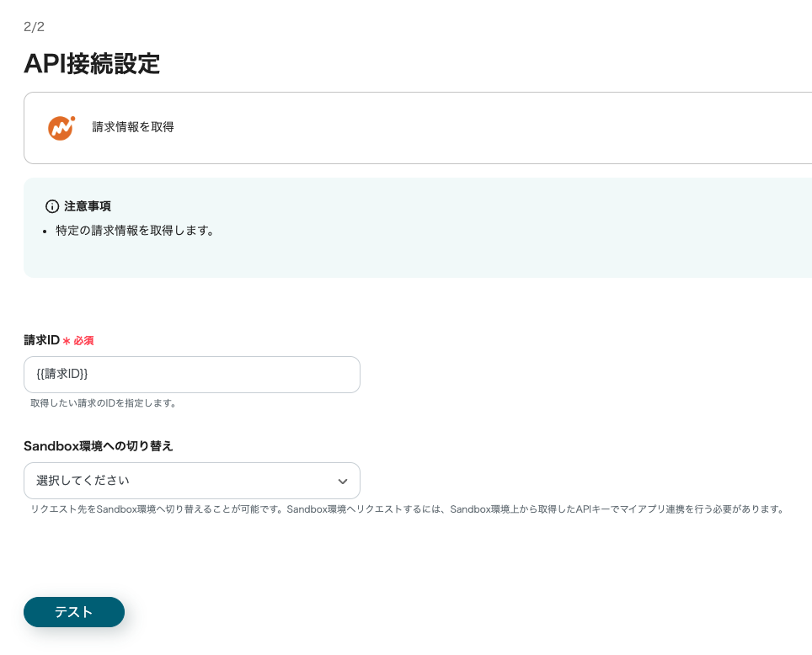Click the chevron arrow in 選択してください dropdown
The image size is (812, 655).
coord(342,481)
